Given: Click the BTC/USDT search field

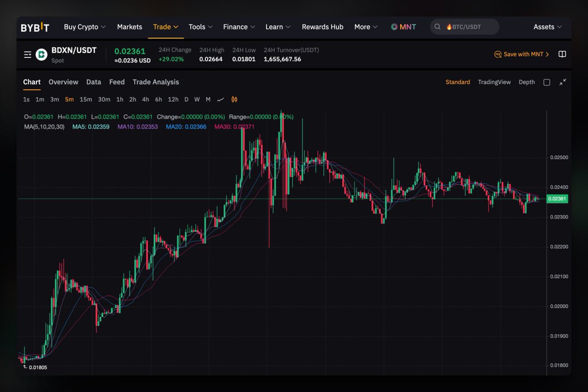Looking at the screenshot, I should (x=465, y=27).
